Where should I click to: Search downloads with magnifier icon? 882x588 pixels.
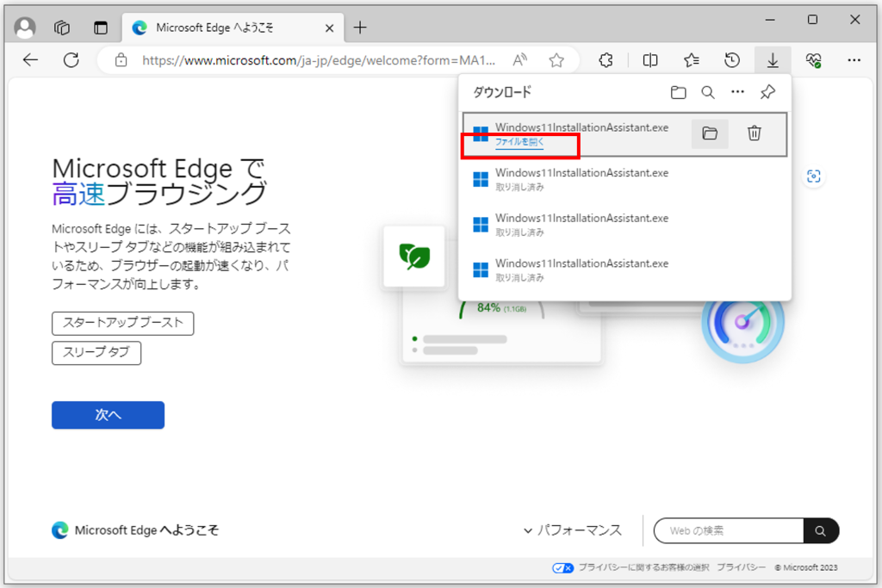(x=708, y=92)
